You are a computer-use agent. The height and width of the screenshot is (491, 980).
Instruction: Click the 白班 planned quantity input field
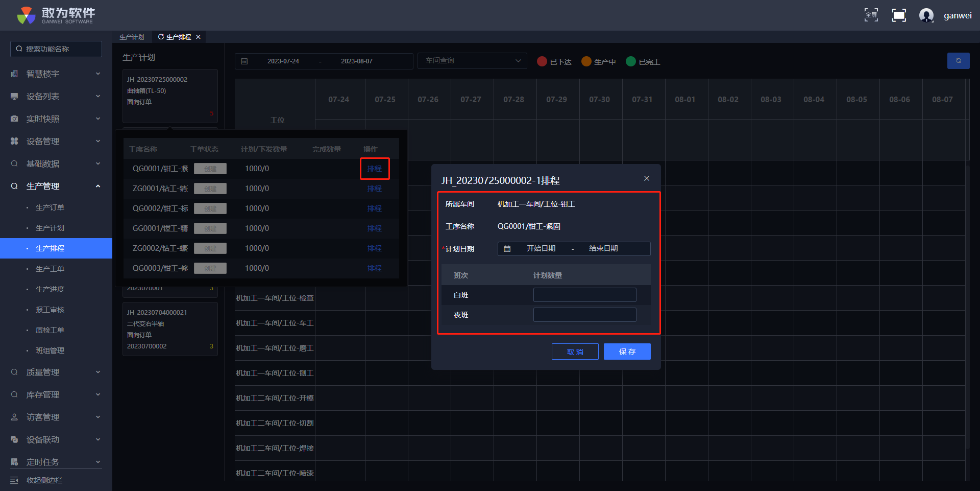click(x=584, y=295)
